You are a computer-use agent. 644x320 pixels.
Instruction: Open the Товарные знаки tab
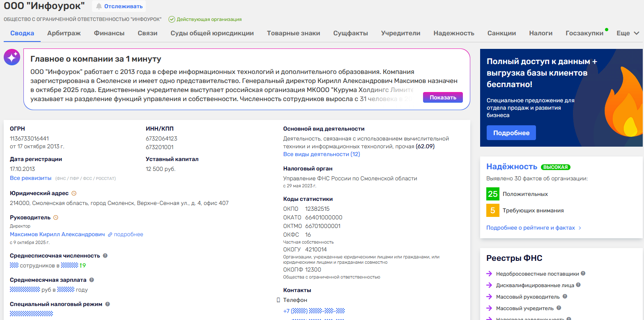(x=294, y=33)
